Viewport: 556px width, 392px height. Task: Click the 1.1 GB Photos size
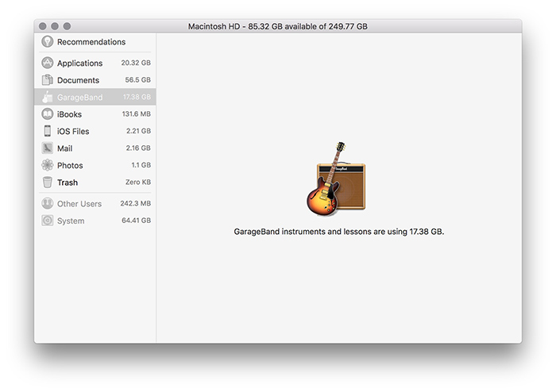coord(141,165)
